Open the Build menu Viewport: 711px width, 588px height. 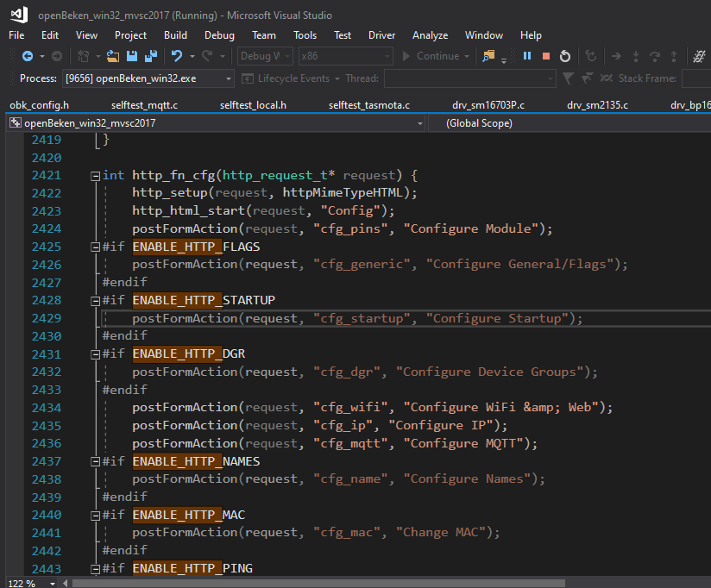pos(175,35)
